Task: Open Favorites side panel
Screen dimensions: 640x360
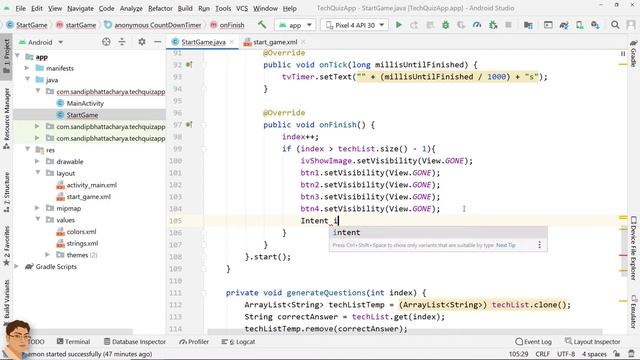Action: point(7,246)
